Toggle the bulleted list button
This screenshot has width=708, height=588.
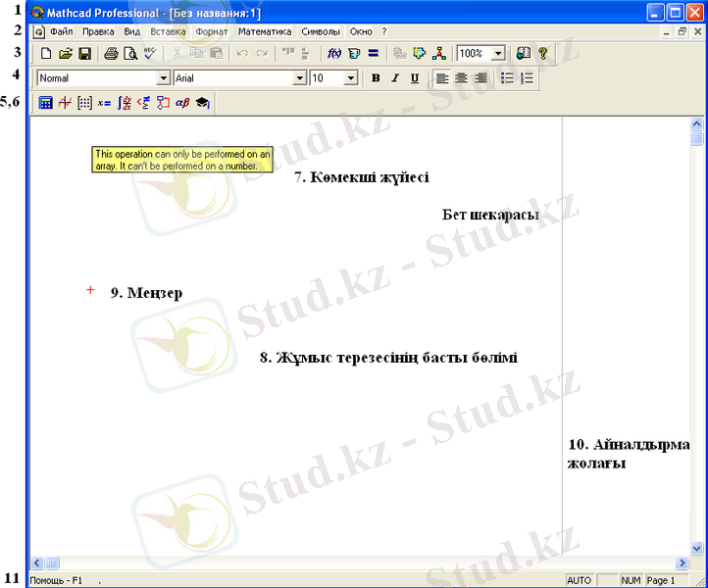pyautogui.click(x=508, y=78)
